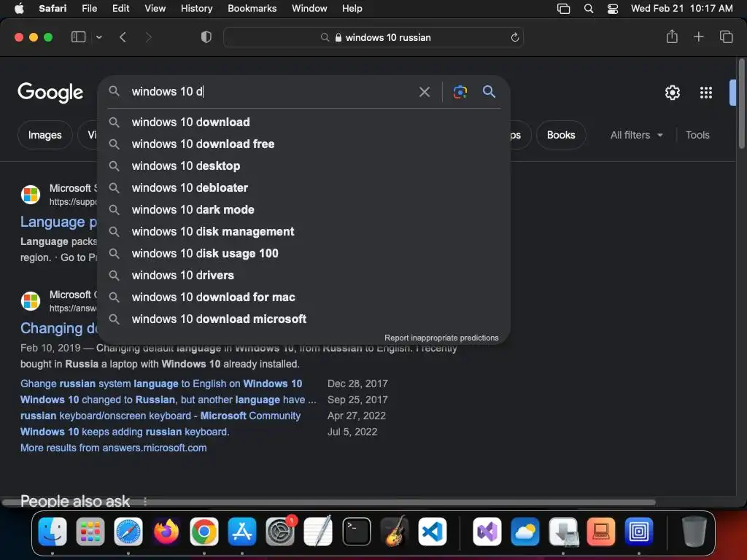This screenshot has height=560, width=747.
Task: Open Google Lens search by image icon
Action: click(x=460, y=92)
